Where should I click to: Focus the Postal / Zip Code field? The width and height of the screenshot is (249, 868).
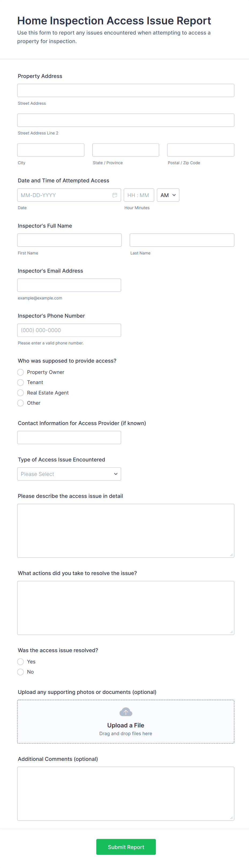(201, 150)
